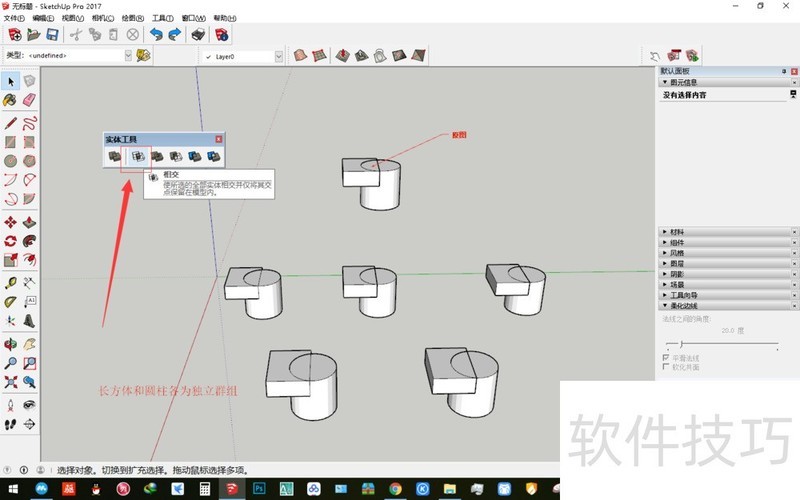This screenshot has width=800, height=500.
Task: Open the 文件(F) menu
Action: click(14, 18)
